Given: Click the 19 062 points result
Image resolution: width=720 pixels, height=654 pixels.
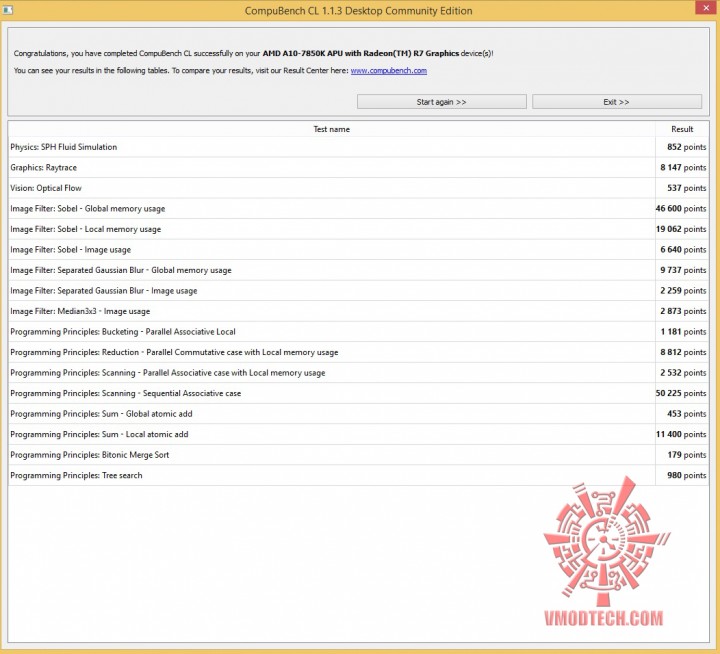Looking at the screenshot, I should (x=681, y=229).
